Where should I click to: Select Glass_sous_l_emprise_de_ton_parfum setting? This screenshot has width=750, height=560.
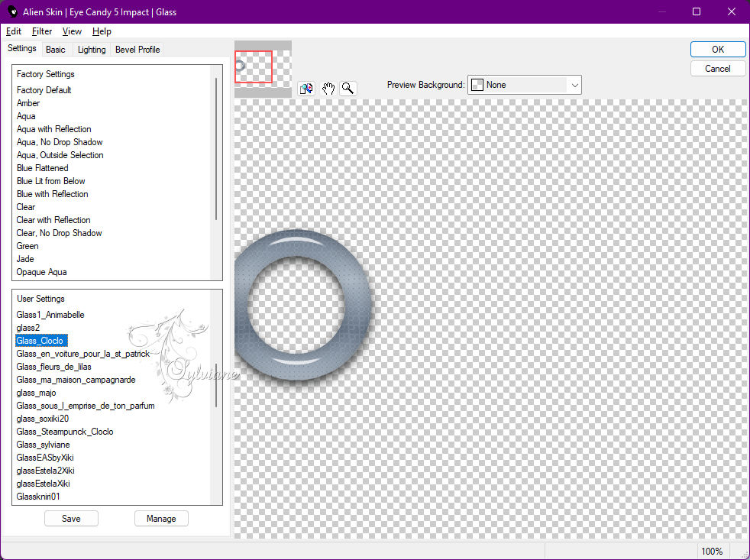(x=85, y=406)
